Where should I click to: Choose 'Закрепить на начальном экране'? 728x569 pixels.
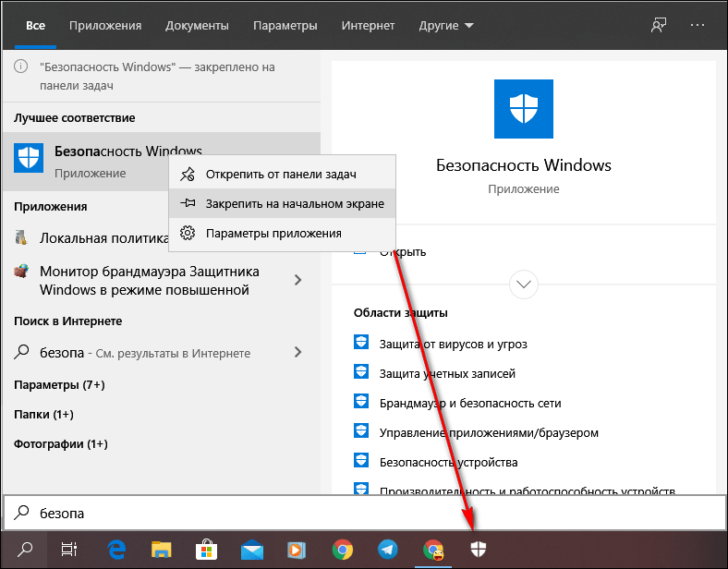[283, 203]
